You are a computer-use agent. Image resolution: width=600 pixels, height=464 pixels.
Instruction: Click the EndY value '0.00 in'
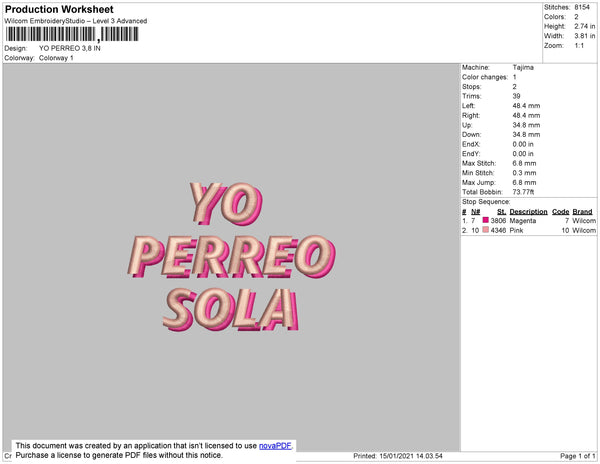click(x=523, y=153)
